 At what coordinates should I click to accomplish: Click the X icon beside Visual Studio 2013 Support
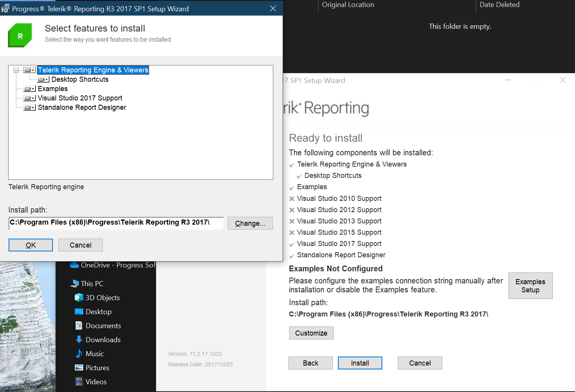point(292,221)
